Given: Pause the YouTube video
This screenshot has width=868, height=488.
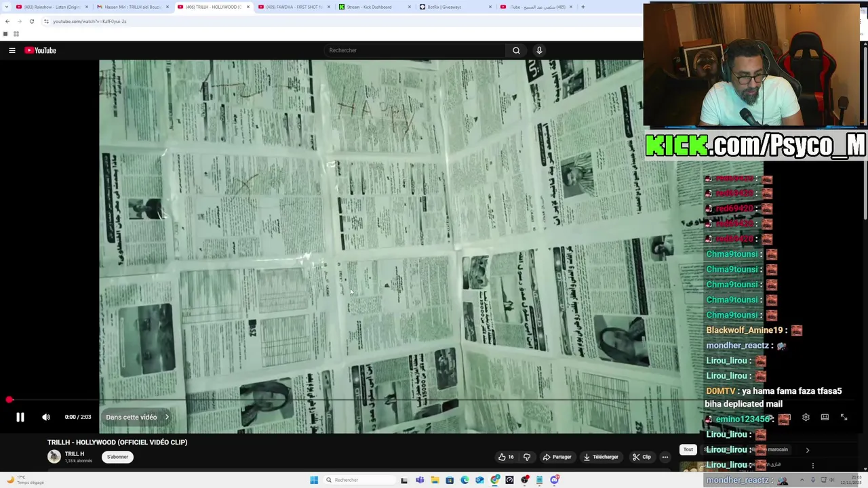Looking at the screenshot, I should [20, 418].
